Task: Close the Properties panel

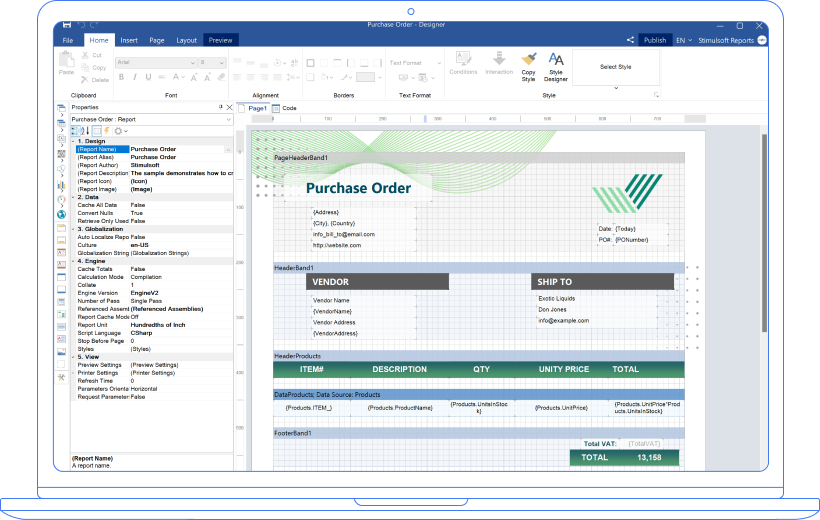Action: click(229, 107)
